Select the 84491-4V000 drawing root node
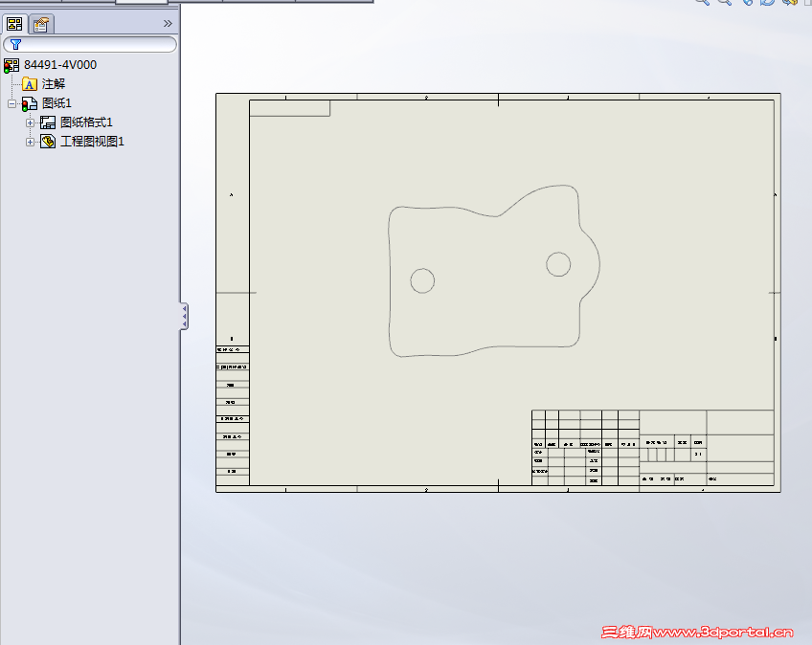 click(60, 65)
